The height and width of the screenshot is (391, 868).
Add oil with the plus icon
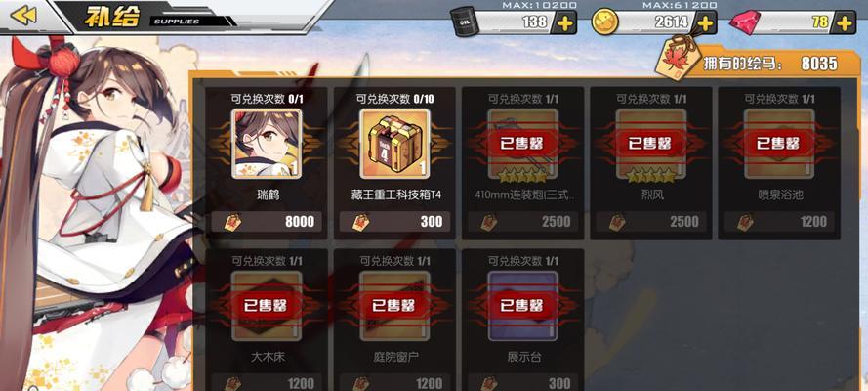[564, 23]
